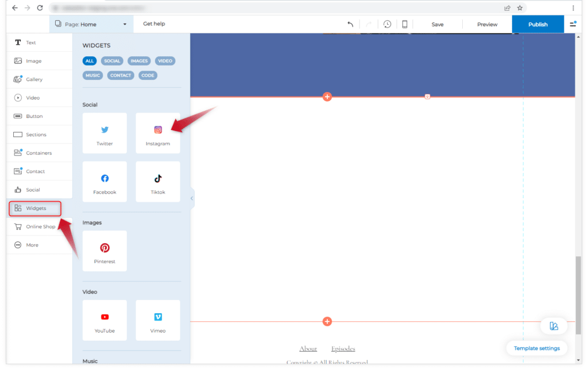
Task: Toggle the CONTACT widget filter
Action: coord(121,75)
